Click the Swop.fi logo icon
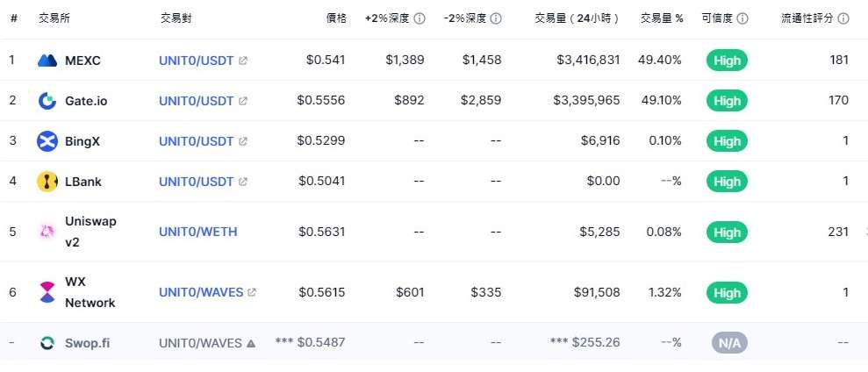Image resolution: width=868 pixels, height=372 pixels. 47,343
